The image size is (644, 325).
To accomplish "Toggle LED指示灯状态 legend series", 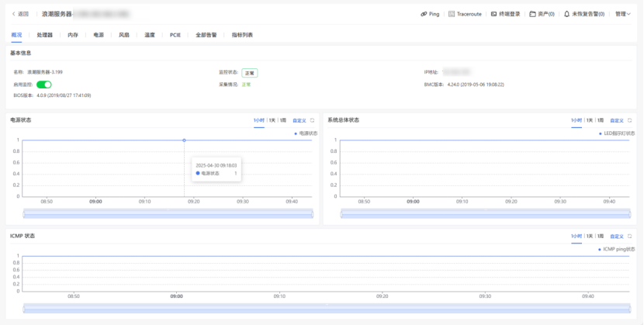I will click(617, 133).
